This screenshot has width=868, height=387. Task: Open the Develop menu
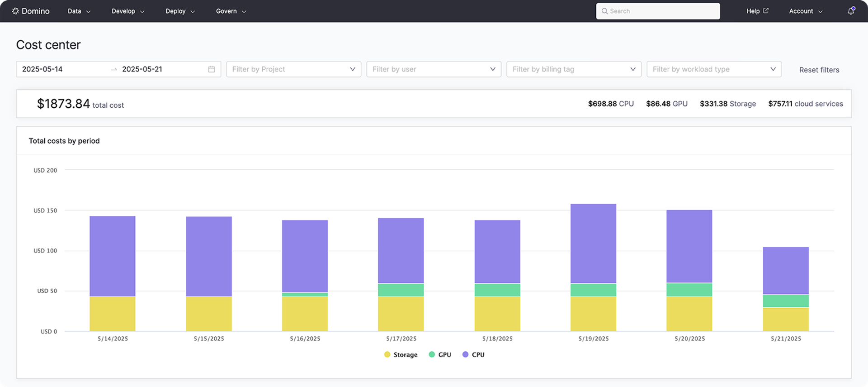click(x=128, y=11)
